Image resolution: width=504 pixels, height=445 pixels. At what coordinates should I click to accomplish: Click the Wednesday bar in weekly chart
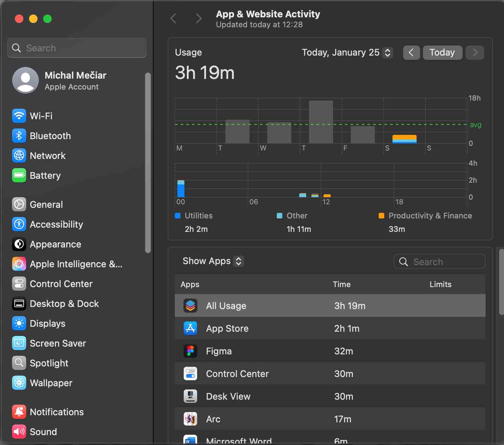coord(279,133)
